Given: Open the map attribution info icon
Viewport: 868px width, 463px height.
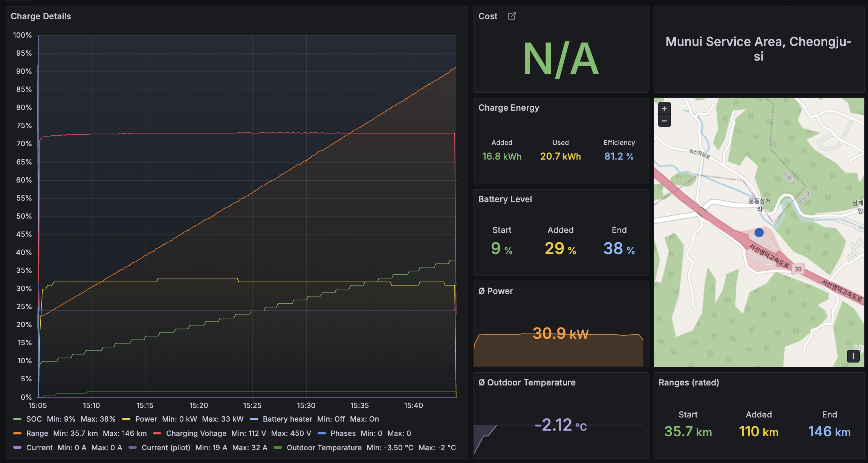Looking at the screenshot, I should tap(853, 356).
